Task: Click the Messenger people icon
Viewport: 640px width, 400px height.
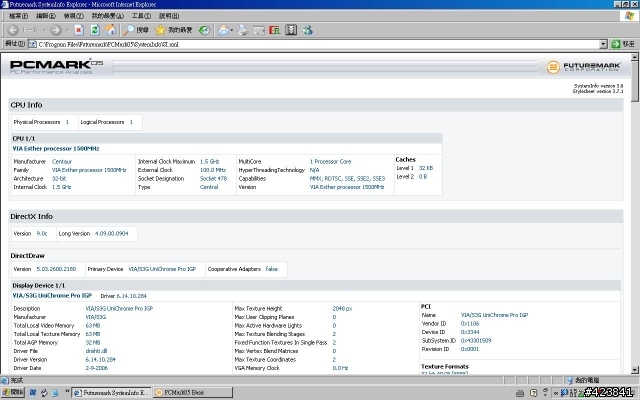Action: pyautogui.click(x=307, y=30)
